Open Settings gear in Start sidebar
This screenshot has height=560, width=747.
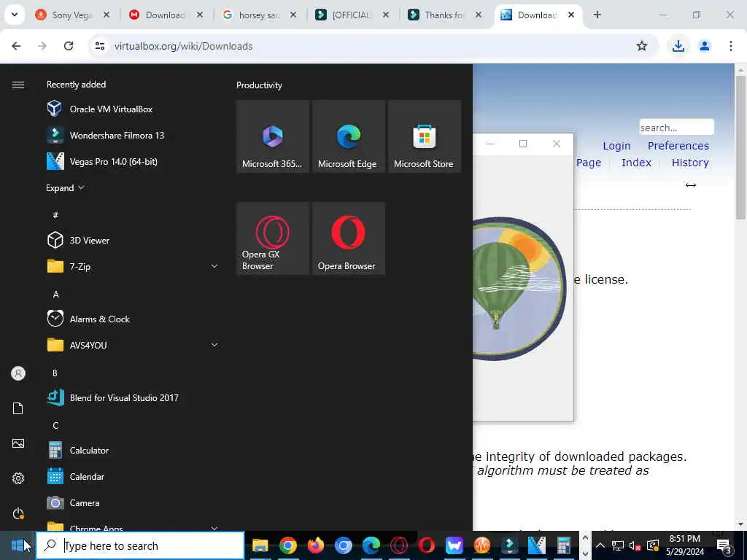18,478
